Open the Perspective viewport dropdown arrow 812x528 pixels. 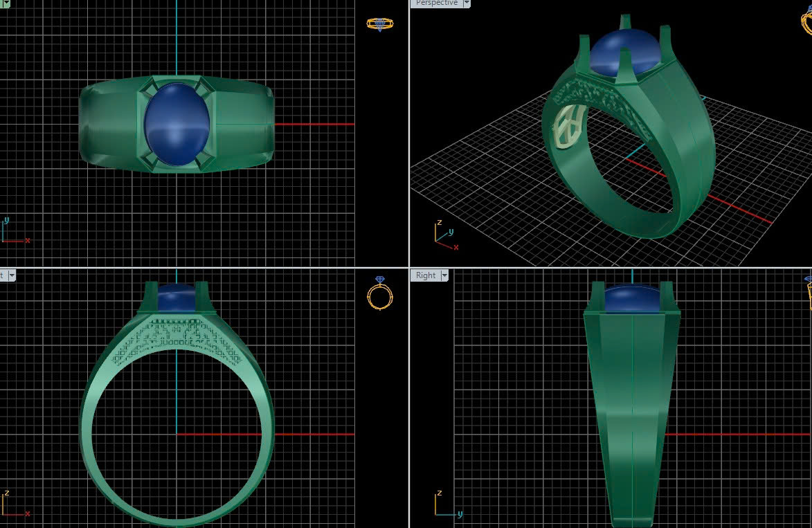[467, 3]
